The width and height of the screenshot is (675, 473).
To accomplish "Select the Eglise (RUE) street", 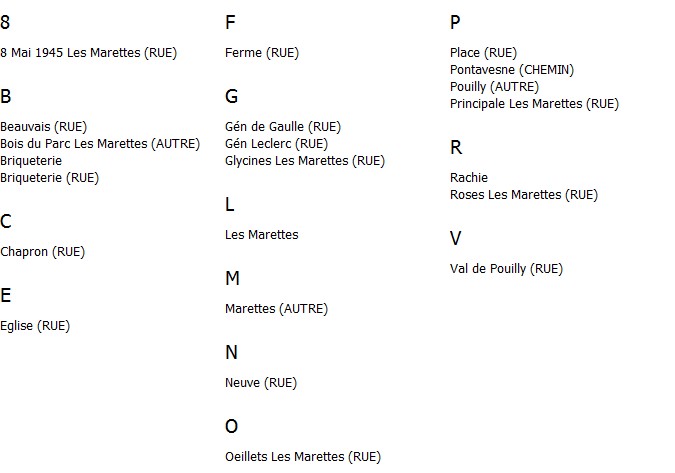I will point(35,326).
